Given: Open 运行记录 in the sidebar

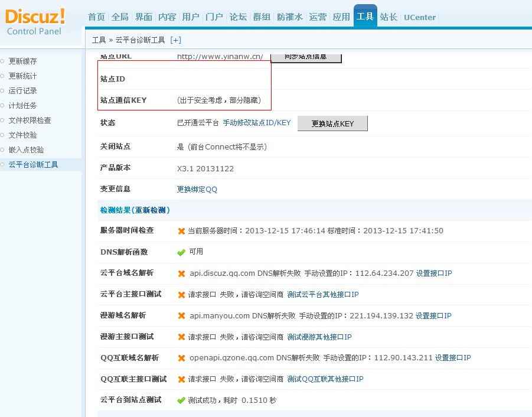Looking at the screenshot, I should [x=22, y=91].
